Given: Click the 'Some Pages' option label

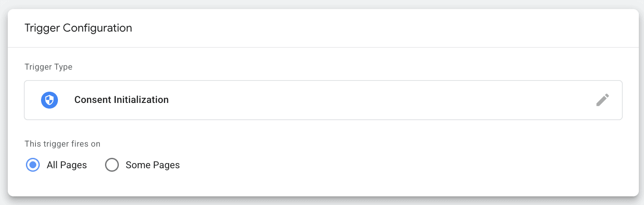Looking at the screenshot, I should [x=153, y=165].
